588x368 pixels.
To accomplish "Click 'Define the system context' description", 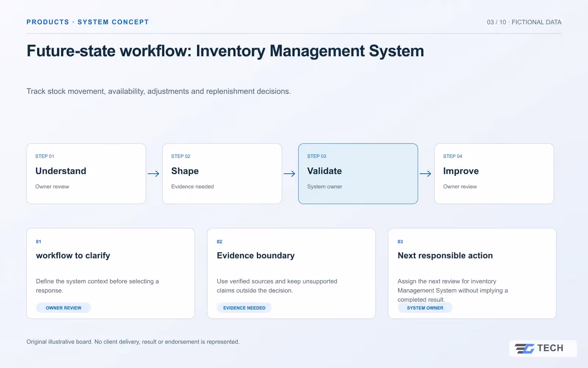I will pos(97,286).
